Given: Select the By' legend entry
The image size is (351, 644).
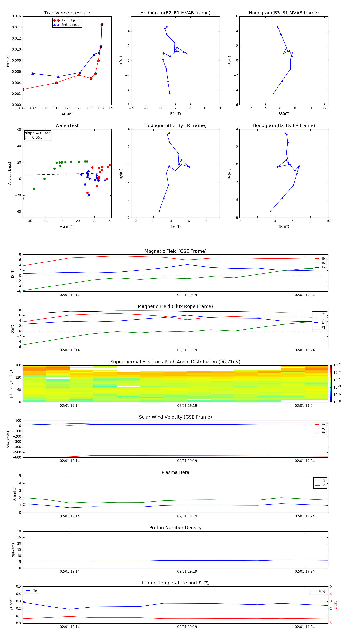Looking at the screenshot, I should [x=320, y=318].
